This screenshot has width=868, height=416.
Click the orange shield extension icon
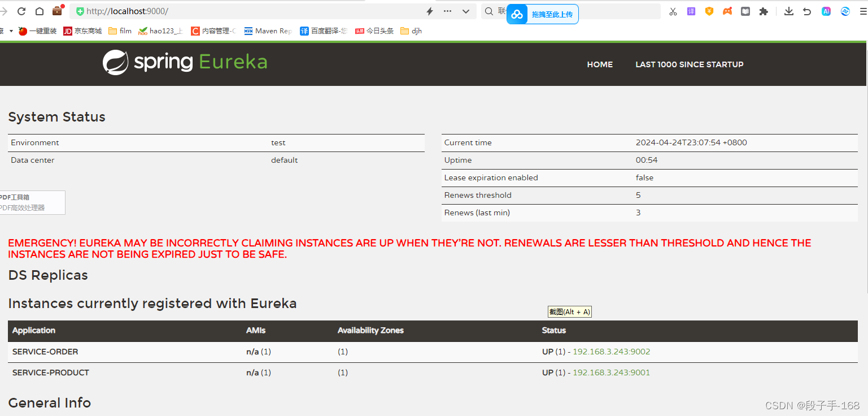(709, 11)
